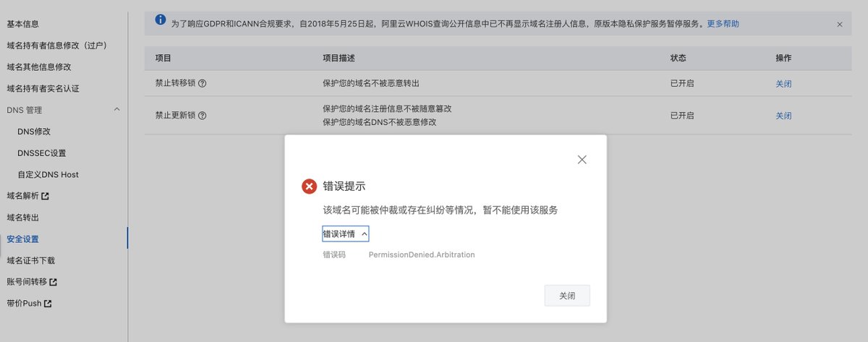Dismiss the GDPR notice banner
The height and width of the screenshot is (342, 868).
point(839,25)
